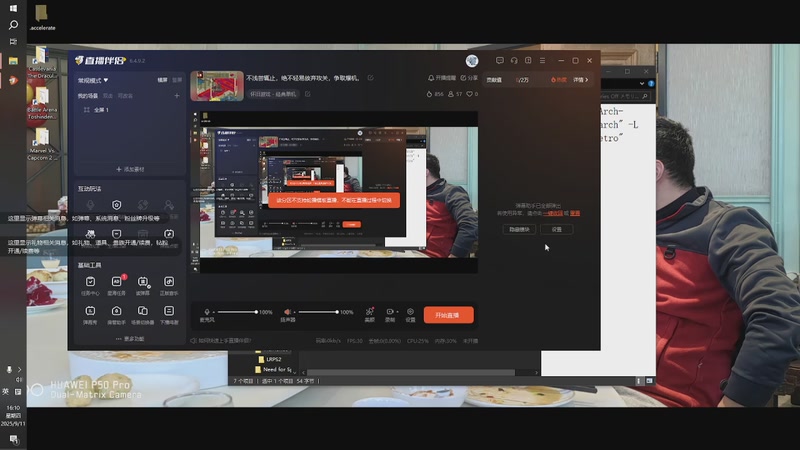Open the user avatar profile
Screen dimensions: 800x450
click(x=472, y=61)
